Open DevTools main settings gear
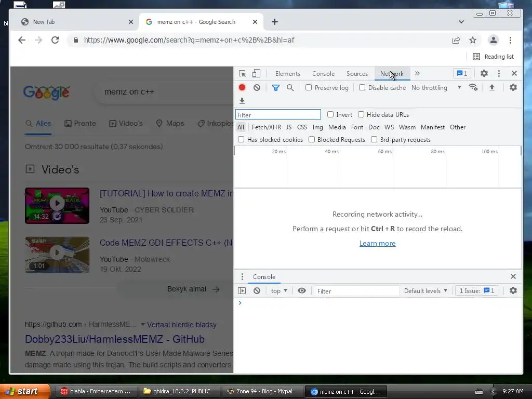 pyautogui.click(x=484, y=73)
